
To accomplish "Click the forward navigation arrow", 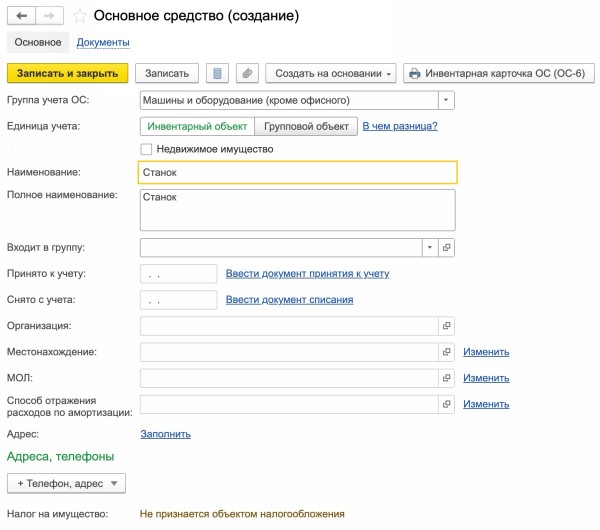I will (x=50, y=16).
